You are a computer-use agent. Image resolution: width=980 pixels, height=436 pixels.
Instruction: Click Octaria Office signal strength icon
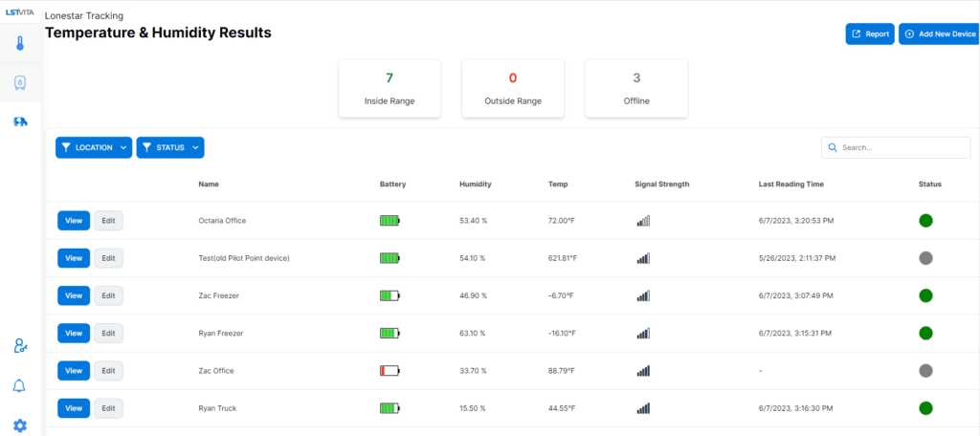643,221
